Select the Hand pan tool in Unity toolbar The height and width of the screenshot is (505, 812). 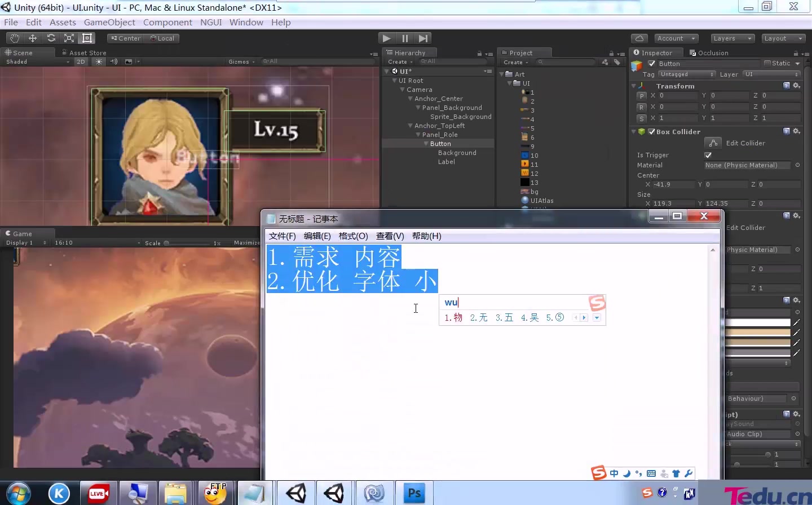(14, 38)
